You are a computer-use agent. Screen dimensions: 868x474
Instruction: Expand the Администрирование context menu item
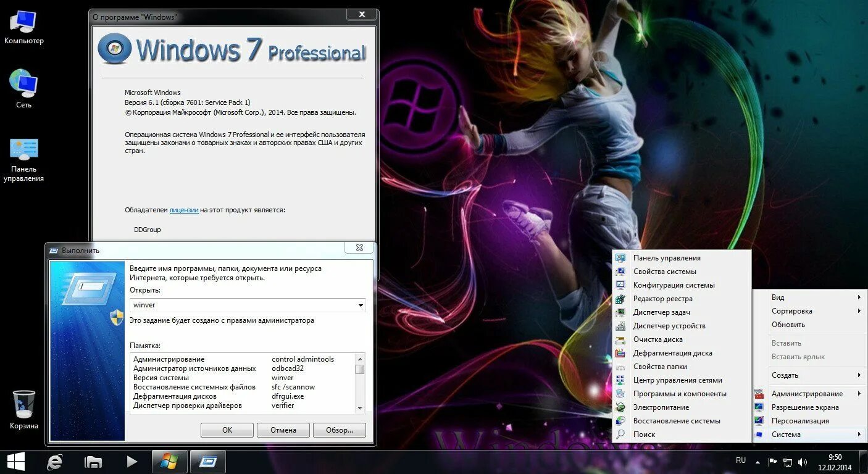click(809, 394)
